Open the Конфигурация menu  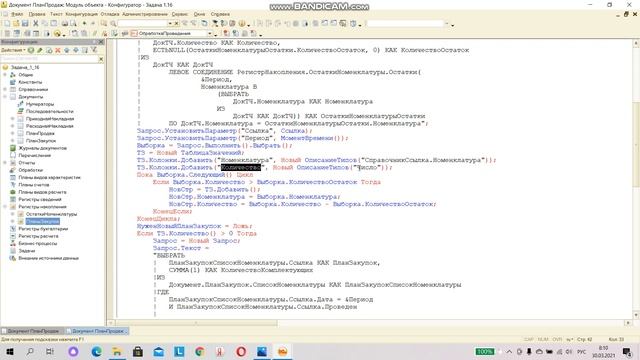[81, 14]
